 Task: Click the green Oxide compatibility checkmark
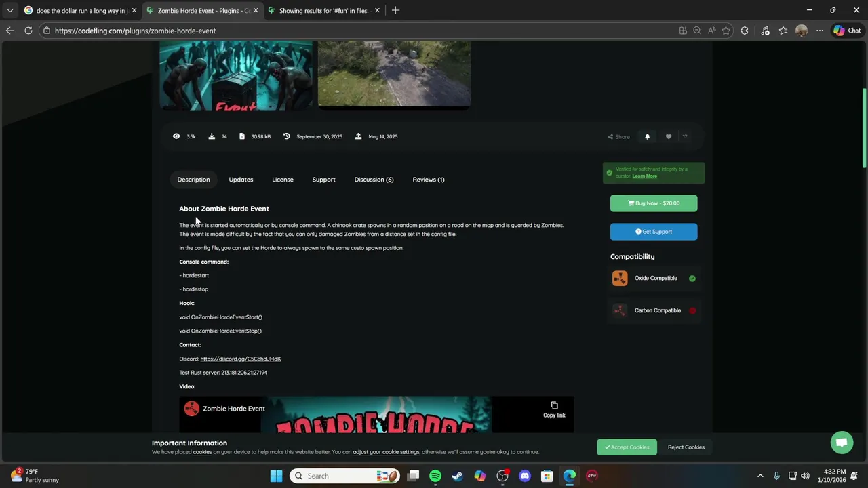pyautogui.click(x=692, y=279)
